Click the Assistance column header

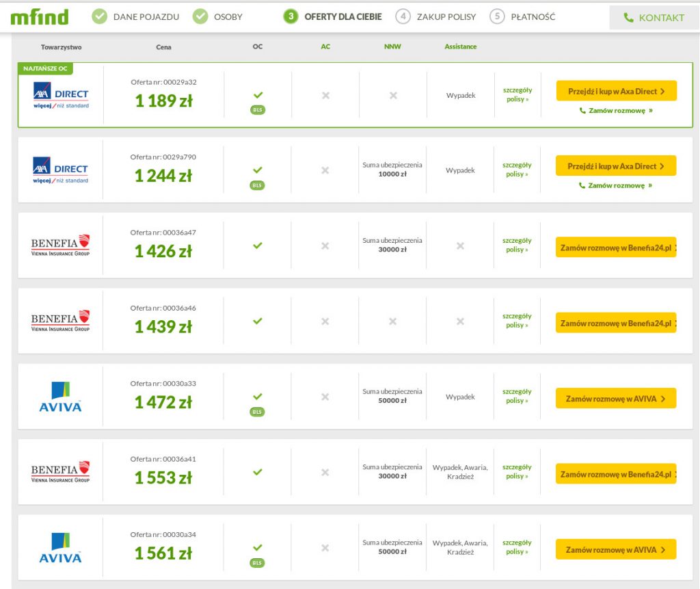(460, 47)
